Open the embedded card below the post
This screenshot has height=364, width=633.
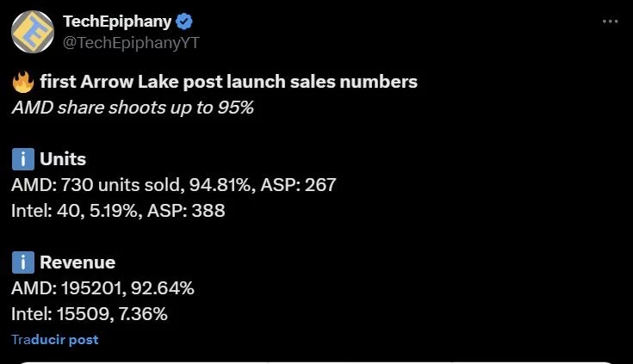[317, 362]
